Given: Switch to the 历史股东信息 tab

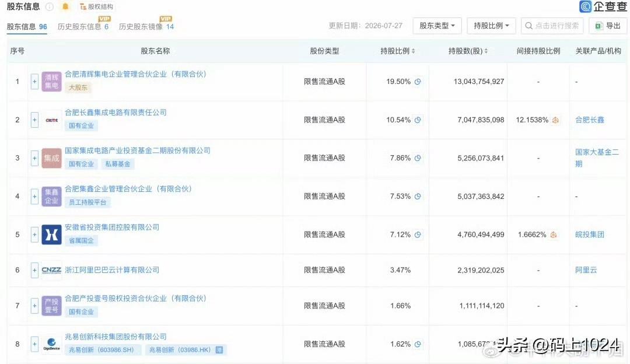Looking at the screenshot, I should pyautogui.click(x=83, y=26).
